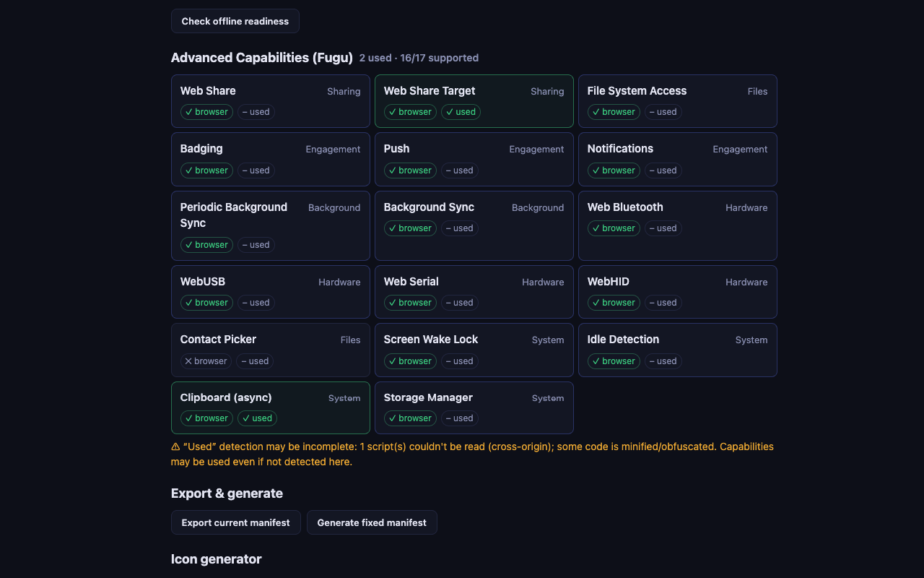This screenshot has height=578, width=924.
Task: Click browser check badge on WebUSB card
Action: [x=206, y=303]
